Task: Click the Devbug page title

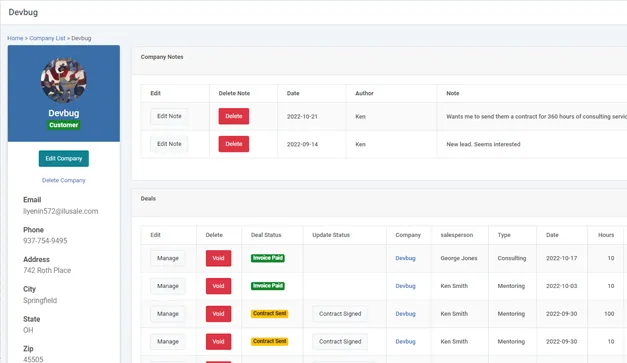Action: [23, 12]
